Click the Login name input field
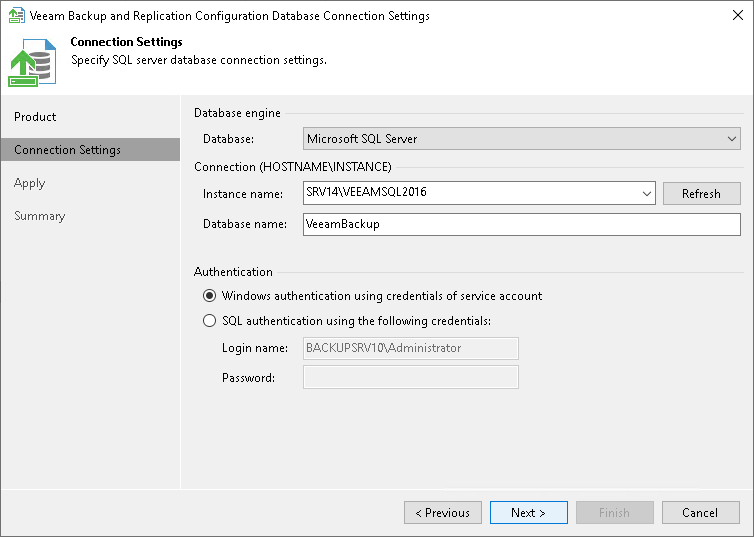 [x=411, y=348]
